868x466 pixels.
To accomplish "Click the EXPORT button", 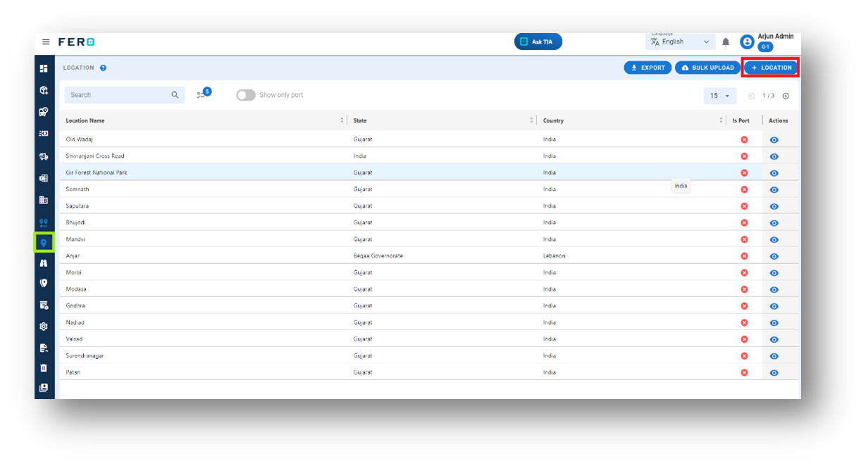I will 647,68.
